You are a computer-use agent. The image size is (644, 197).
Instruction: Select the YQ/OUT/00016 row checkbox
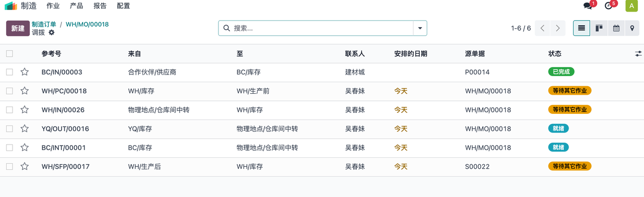(x=10, y=129)
